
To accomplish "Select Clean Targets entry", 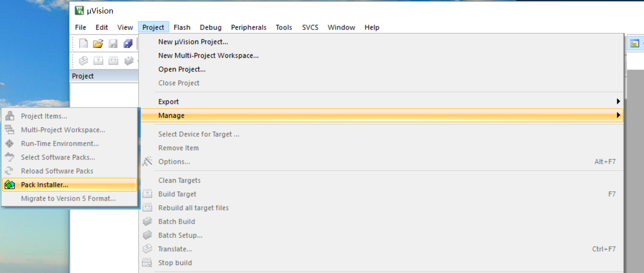I will [x=382, y=180].
